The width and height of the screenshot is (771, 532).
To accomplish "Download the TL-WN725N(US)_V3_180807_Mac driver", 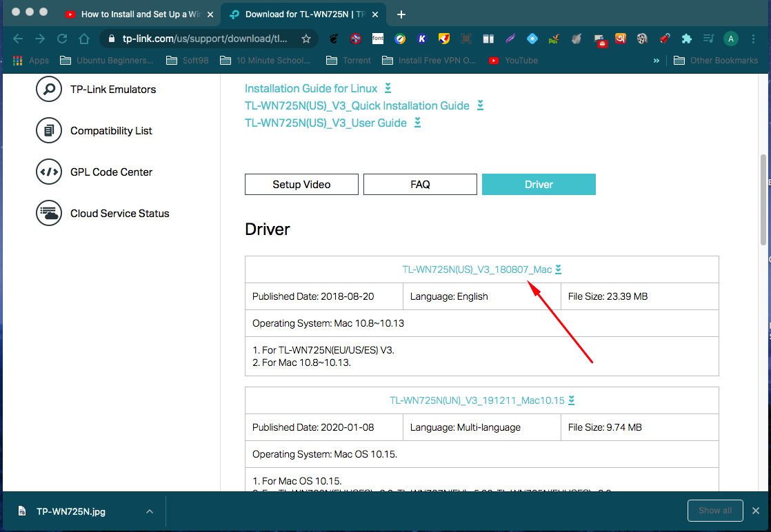I will 482,269.
